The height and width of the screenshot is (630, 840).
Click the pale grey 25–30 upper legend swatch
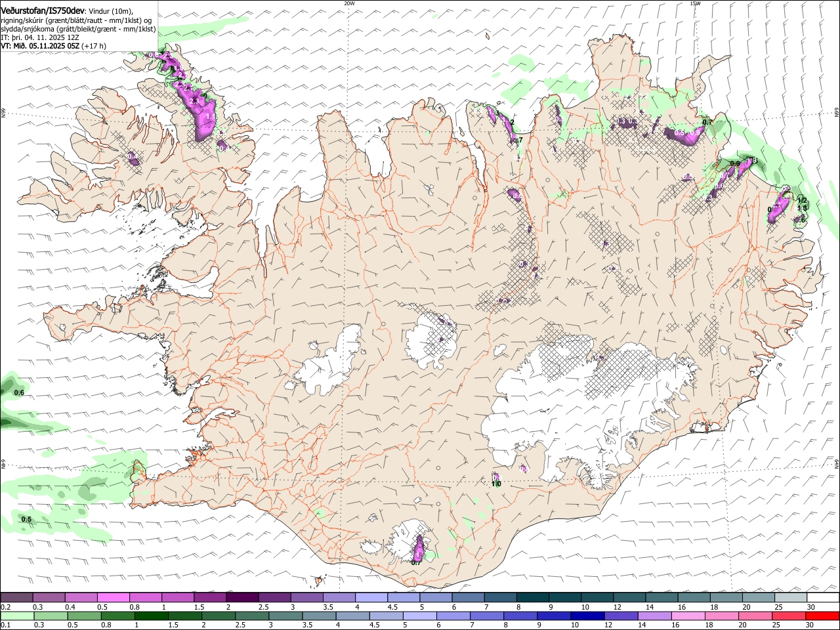click(791, 597)
